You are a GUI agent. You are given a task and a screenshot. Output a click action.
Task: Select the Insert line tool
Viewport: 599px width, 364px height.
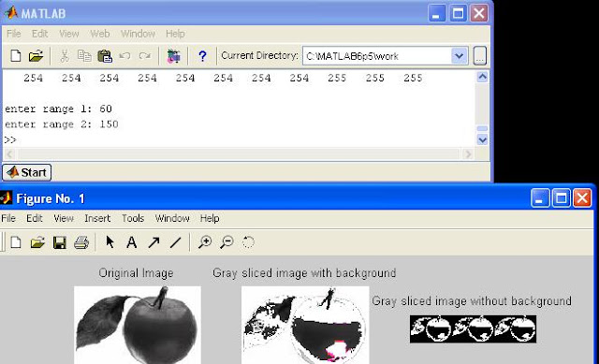point(175,242)
